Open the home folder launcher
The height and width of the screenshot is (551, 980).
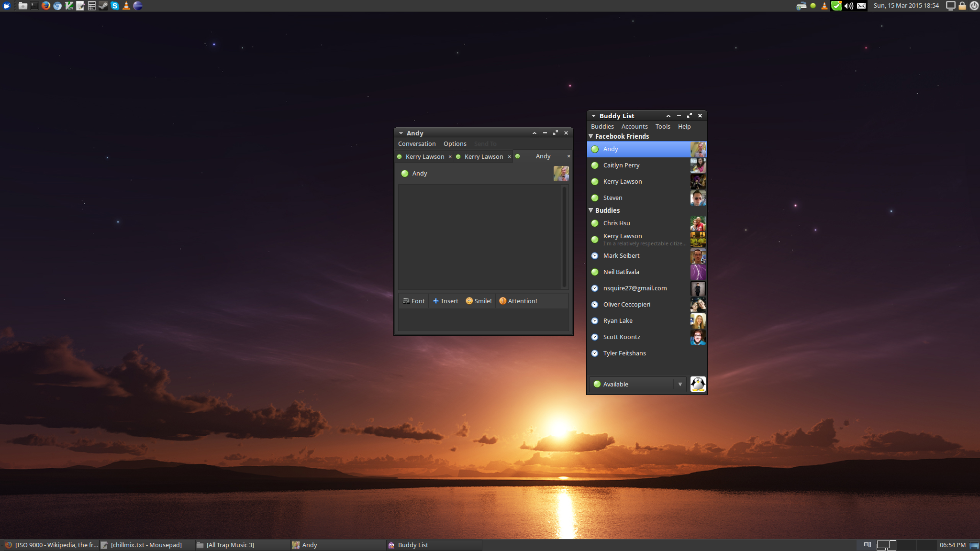(22, 6)
